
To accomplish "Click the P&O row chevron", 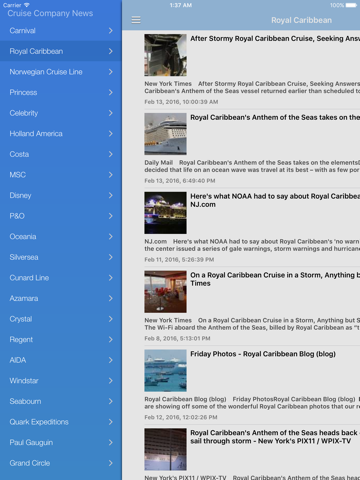I will point(111,216).
